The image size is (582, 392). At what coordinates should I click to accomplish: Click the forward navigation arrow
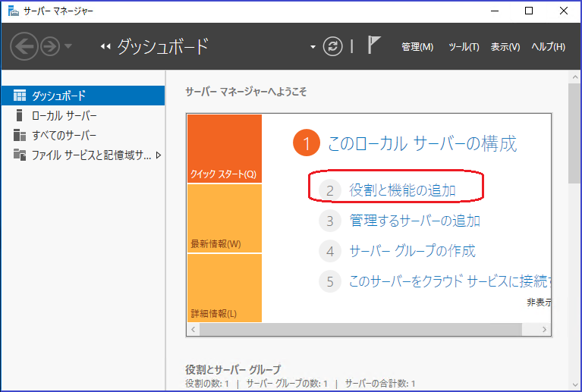50,46
